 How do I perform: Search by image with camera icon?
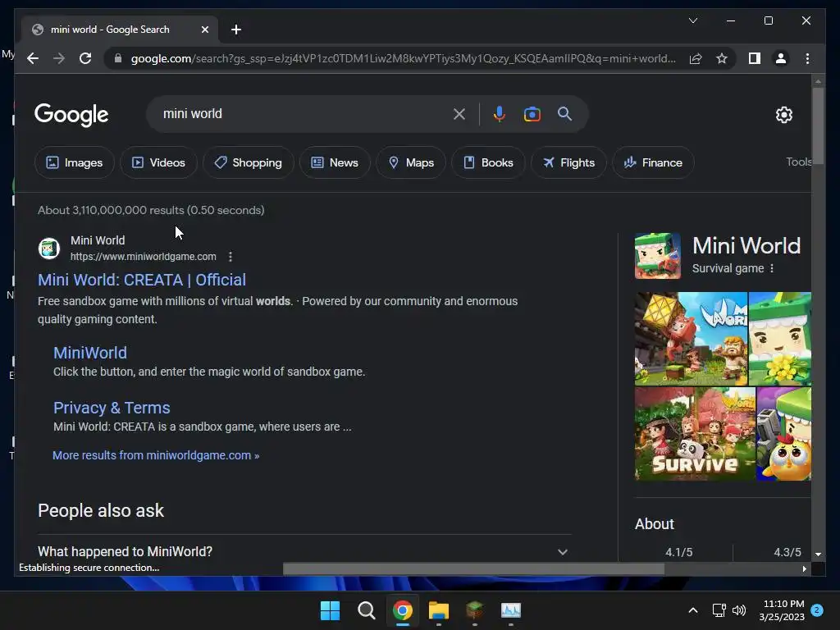(532, 113)
